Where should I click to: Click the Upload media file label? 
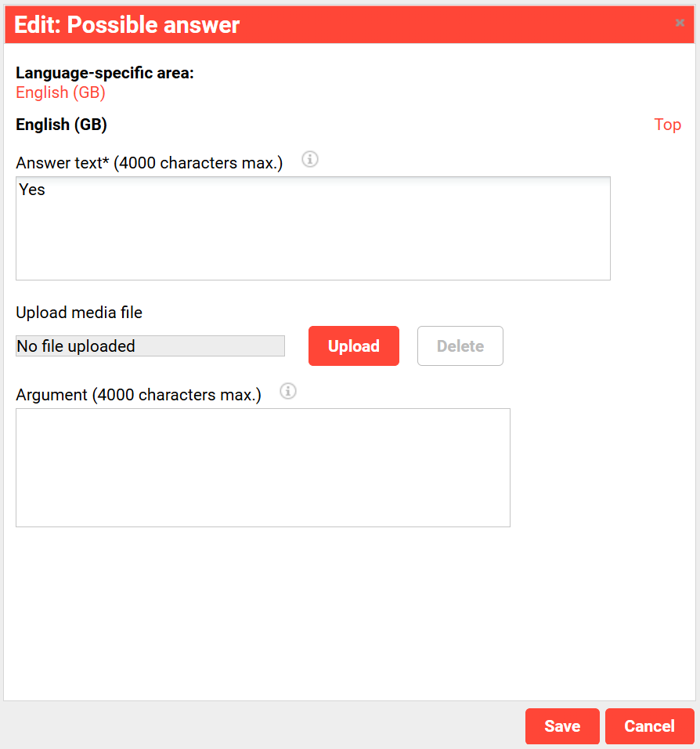(x=79, y=313)
